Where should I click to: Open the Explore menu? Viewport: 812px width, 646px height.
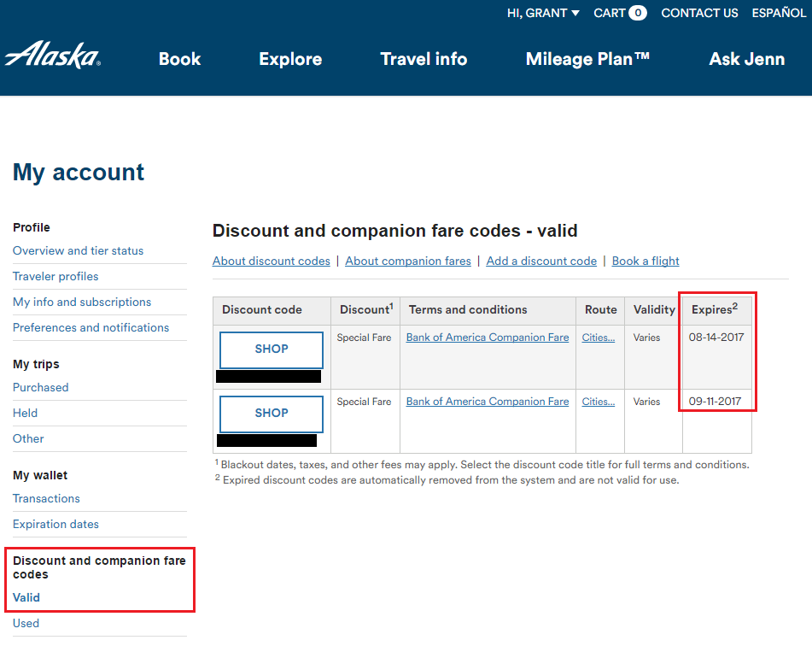point(290,59)
